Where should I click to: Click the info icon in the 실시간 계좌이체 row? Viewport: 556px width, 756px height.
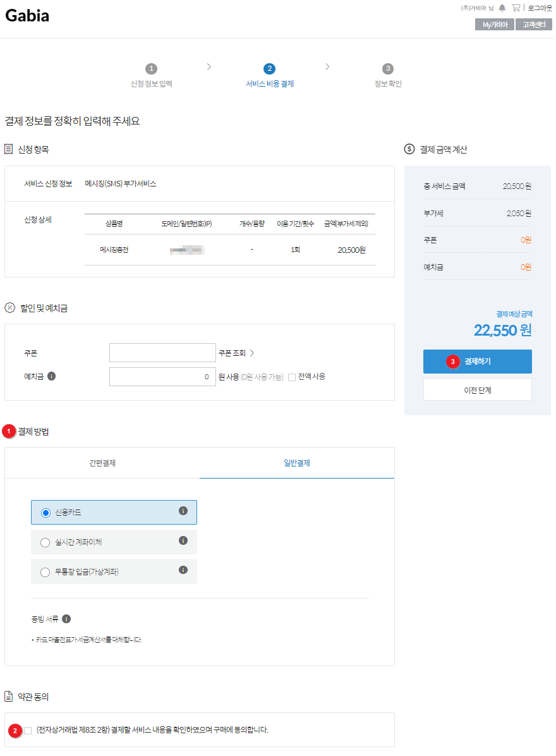[183, 540]
